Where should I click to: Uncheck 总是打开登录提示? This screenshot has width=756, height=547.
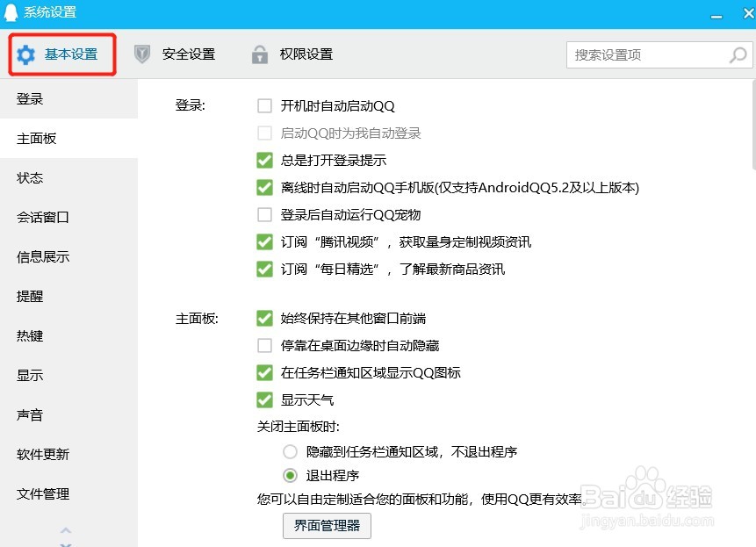pos(264,160)
